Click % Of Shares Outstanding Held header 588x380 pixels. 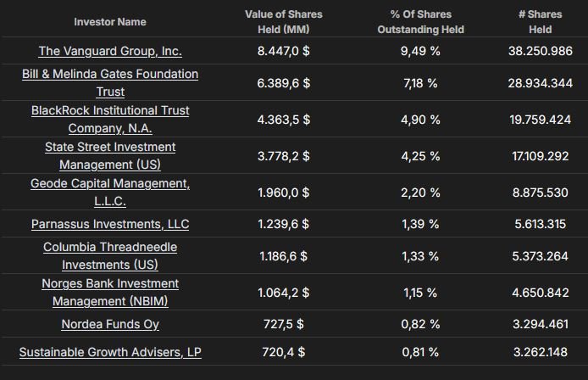420,22
